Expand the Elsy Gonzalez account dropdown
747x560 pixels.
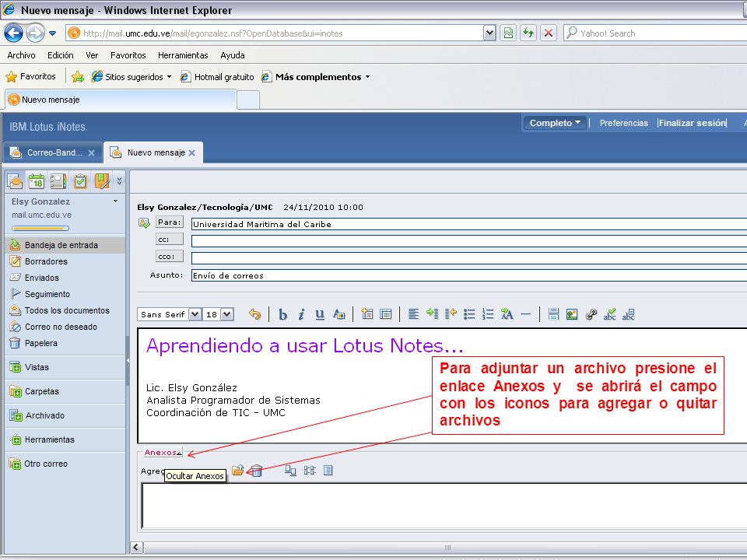click(x=115, y=201)
